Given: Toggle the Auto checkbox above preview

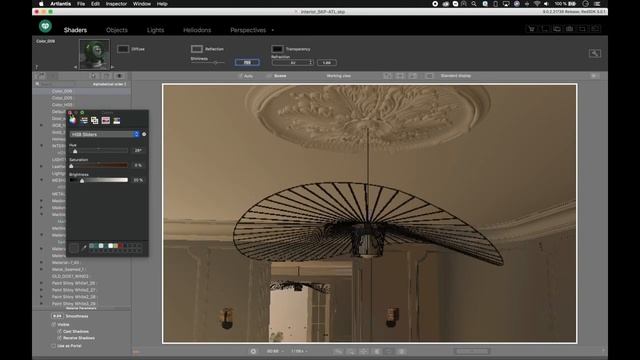Looking at the screenshot, I should (x=240, y=76).
